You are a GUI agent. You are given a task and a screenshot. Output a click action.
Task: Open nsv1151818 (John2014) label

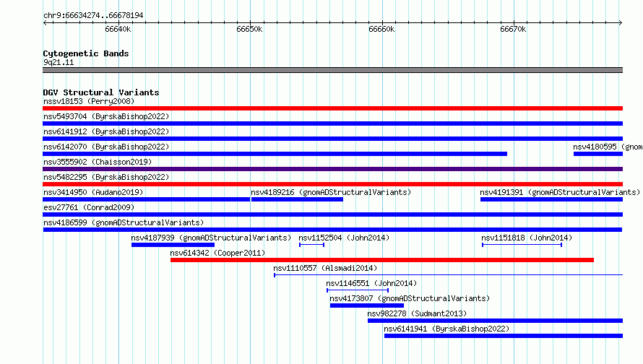527,238
